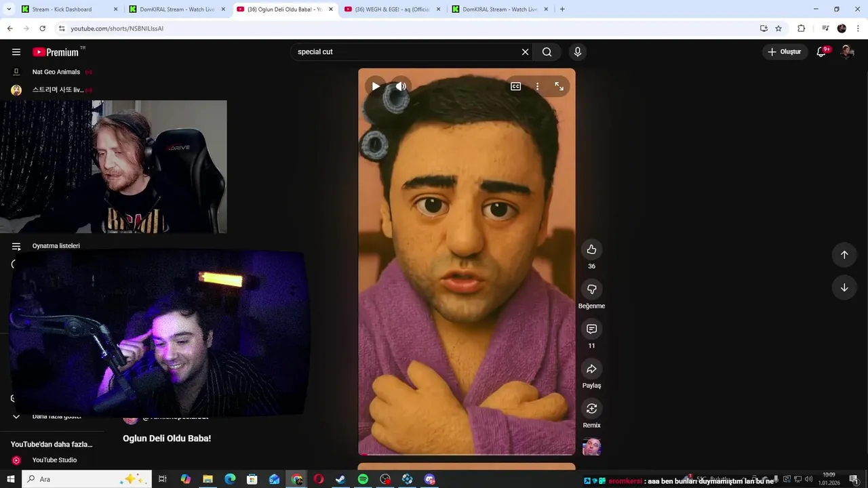Go forward in browser history

26,28
